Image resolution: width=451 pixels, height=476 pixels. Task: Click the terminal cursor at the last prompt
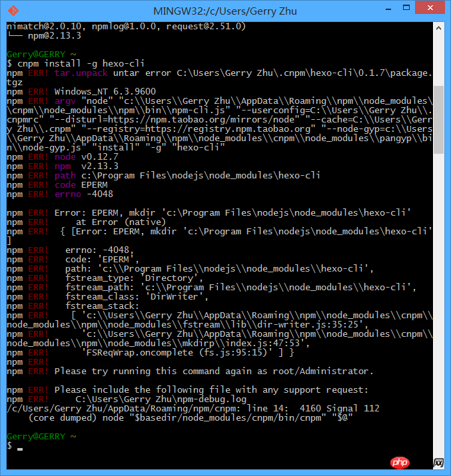coord(20,449)
